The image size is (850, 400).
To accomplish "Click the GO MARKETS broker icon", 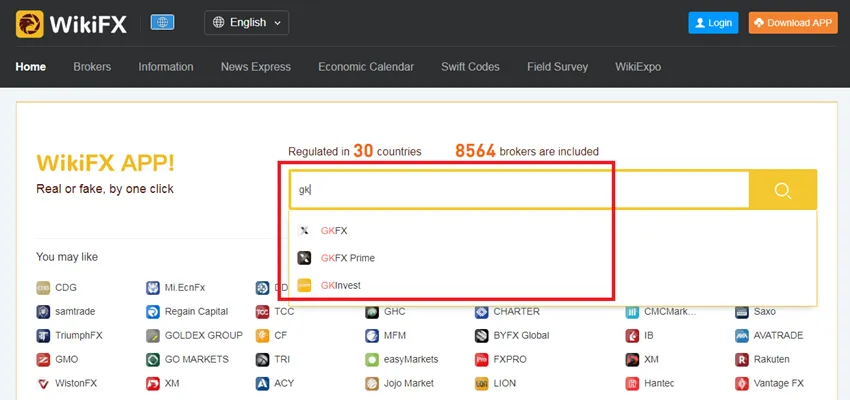I will 153,359.
